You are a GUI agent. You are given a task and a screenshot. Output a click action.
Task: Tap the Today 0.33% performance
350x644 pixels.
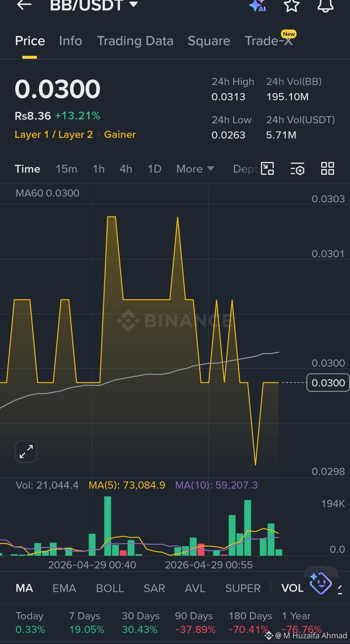30,623
